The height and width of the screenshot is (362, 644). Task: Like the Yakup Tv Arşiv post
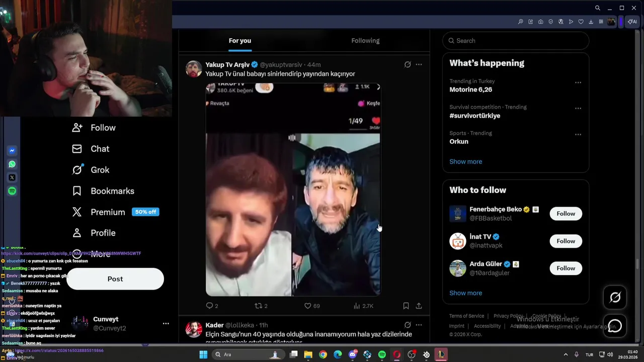312,306
